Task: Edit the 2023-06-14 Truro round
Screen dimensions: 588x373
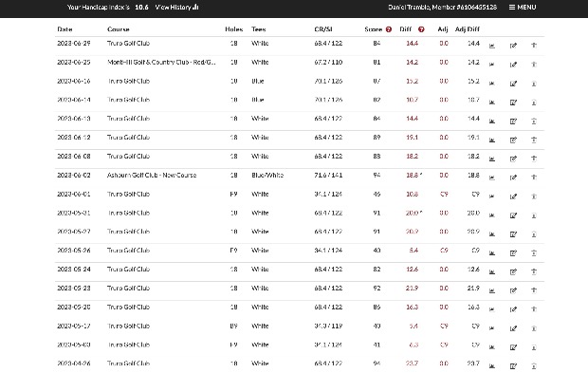Action: pos(513,103)
